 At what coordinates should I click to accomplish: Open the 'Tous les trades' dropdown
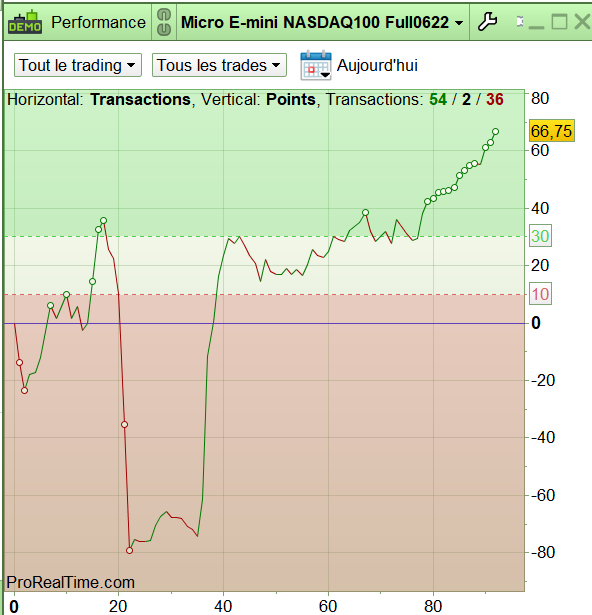219,65
